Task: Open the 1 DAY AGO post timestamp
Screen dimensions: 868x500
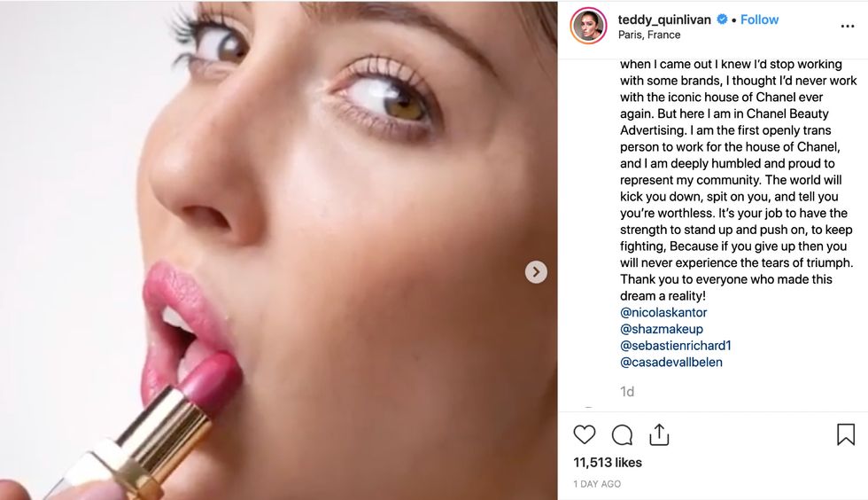Action: [x=597, y=484]
